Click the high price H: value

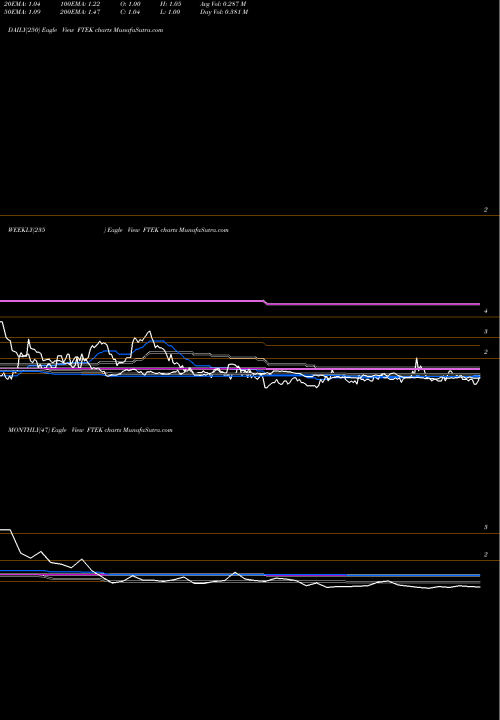point(170,4)
